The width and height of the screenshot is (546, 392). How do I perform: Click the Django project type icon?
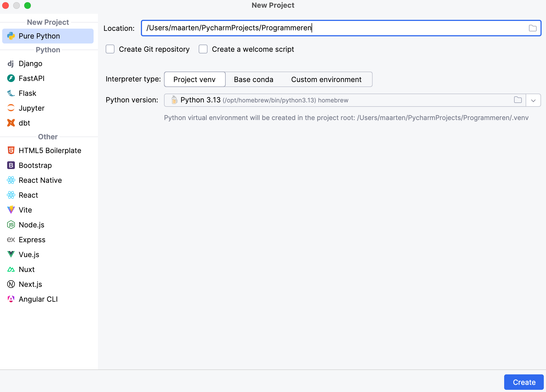[x=11, y=64]
